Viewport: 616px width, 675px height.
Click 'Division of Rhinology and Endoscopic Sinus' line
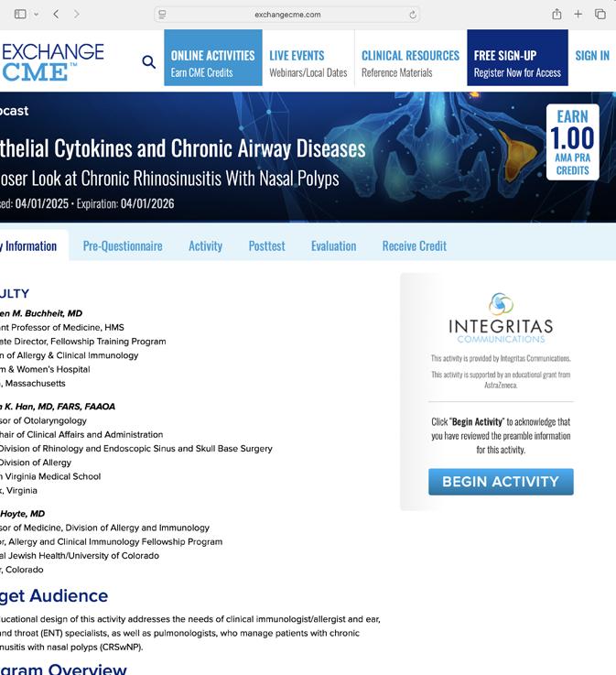pyautogui.click(x=136, y=449)
